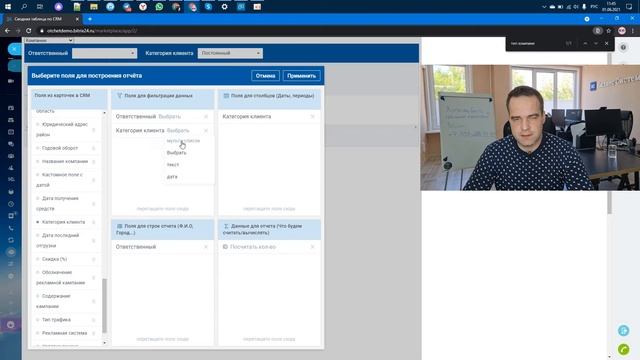Remove Категория клиента from filter fields
The width and height of the screenshot is (640, 360).
pos(206,131)
